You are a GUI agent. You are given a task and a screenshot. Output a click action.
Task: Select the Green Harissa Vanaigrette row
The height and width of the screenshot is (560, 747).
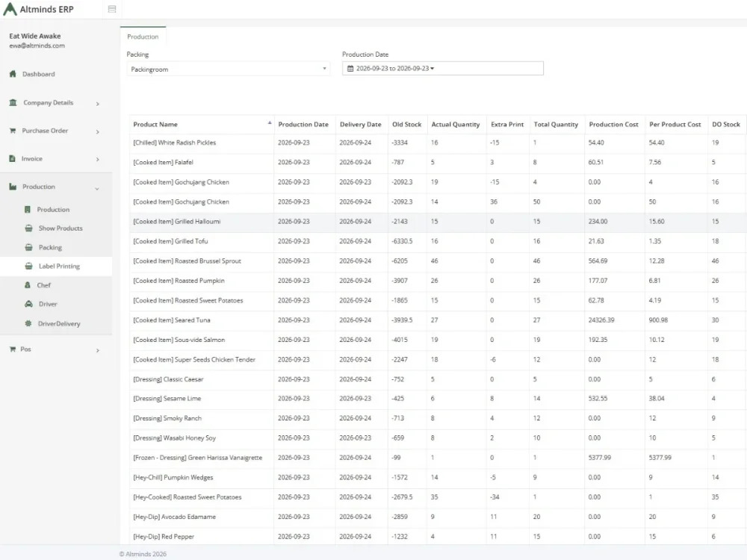(437, 458)
